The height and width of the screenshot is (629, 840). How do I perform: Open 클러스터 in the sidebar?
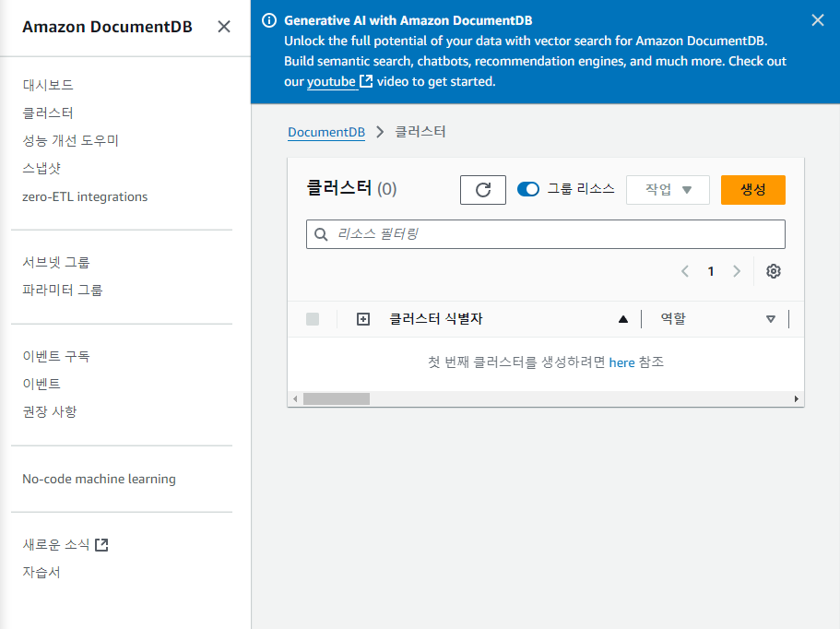click(48, 113)
